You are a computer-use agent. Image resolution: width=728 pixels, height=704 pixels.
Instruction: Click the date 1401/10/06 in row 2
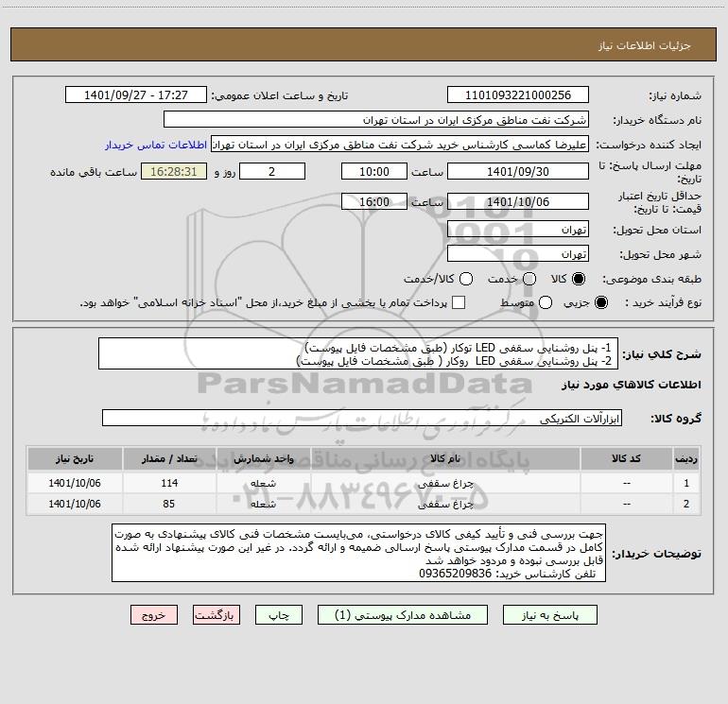(x=75, y=504)
